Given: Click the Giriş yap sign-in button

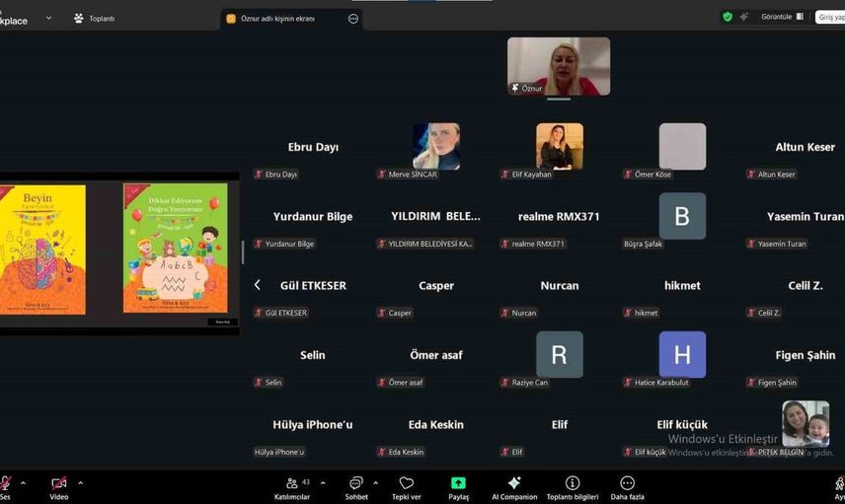Looking at the screenshot, I should [830, 17].
